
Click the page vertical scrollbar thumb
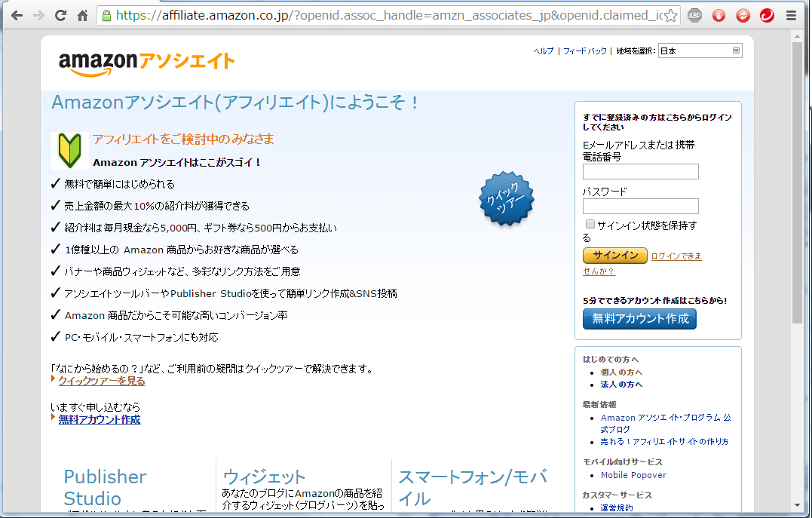797,183
